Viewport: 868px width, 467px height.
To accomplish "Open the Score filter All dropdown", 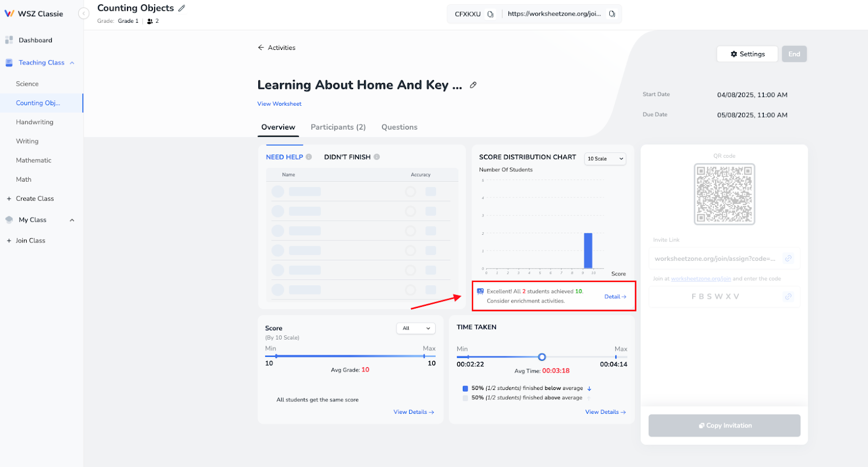I will pos(416,328).
